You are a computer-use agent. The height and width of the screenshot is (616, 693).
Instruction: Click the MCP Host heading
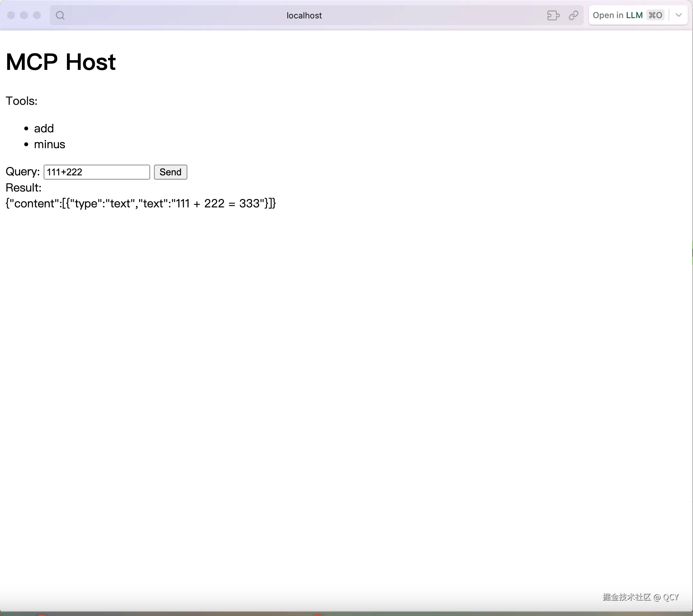pos(61,62)
